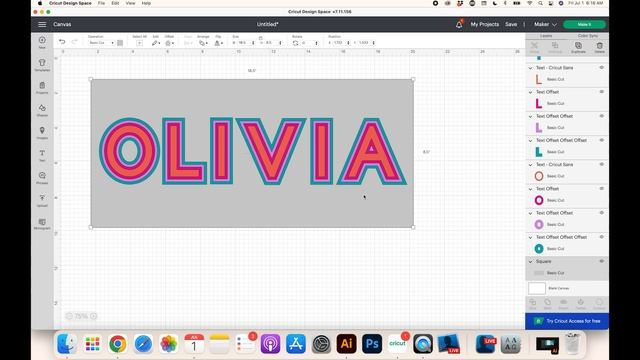Collapse the L Text Offset layer group
This screenshot has height=360, width=640.
tap(531, 92)
